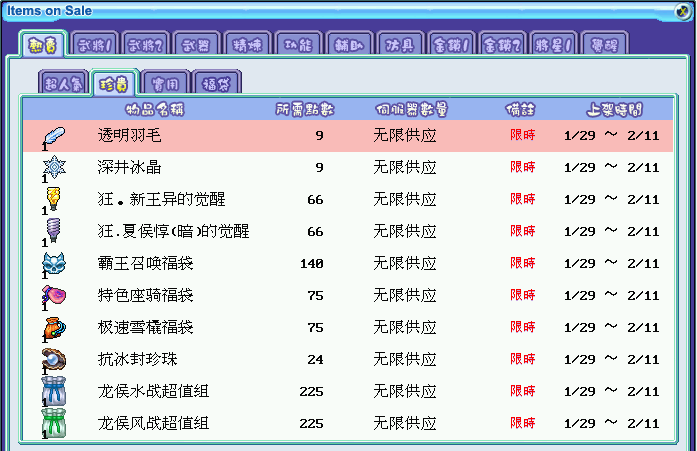Click the 霸王召唤福袋 blue mask icon

coord(53,263)
